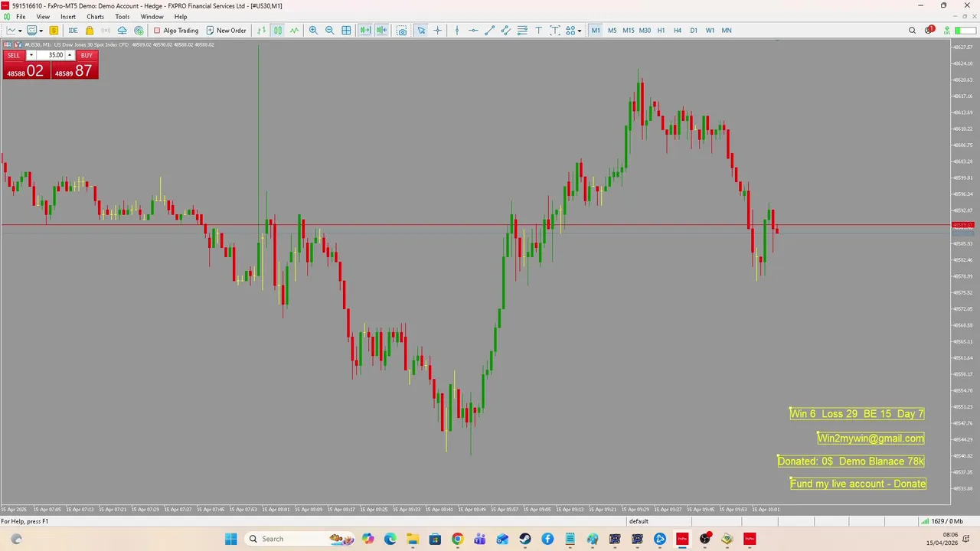Select H4 timeframe
This screenshot has width=980, height=551.
tap(678, 31)
